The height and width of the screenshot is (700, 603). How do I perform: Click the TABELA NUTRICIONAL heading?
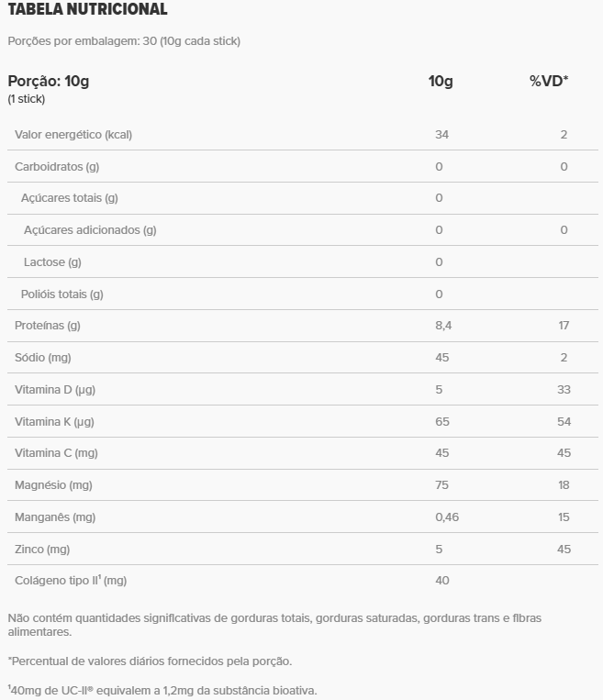[x=87, y=10]
